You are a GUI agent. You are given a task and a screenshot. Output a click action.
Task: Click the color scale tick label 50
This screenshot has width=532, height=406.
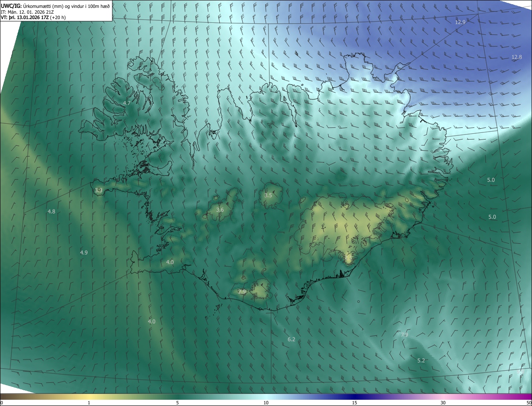(529, 403)
